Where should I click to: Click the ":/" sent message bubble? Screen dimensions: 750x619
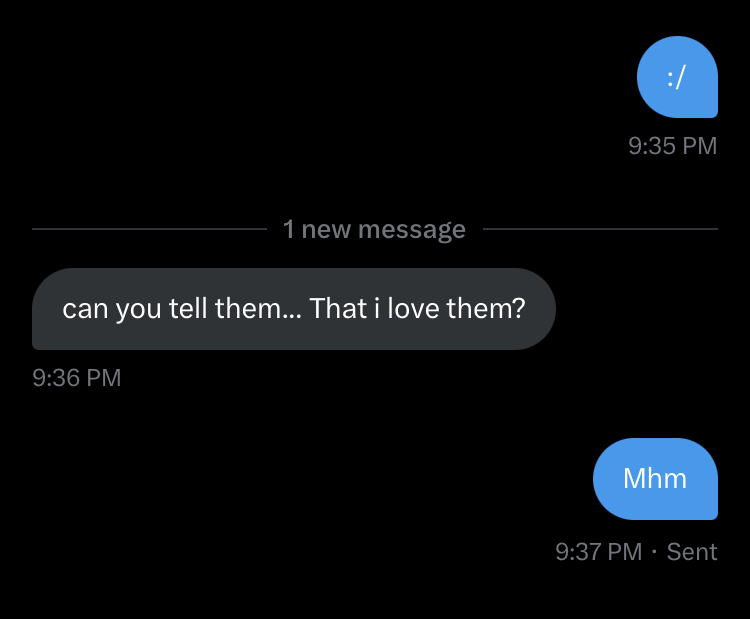(677, 78)
